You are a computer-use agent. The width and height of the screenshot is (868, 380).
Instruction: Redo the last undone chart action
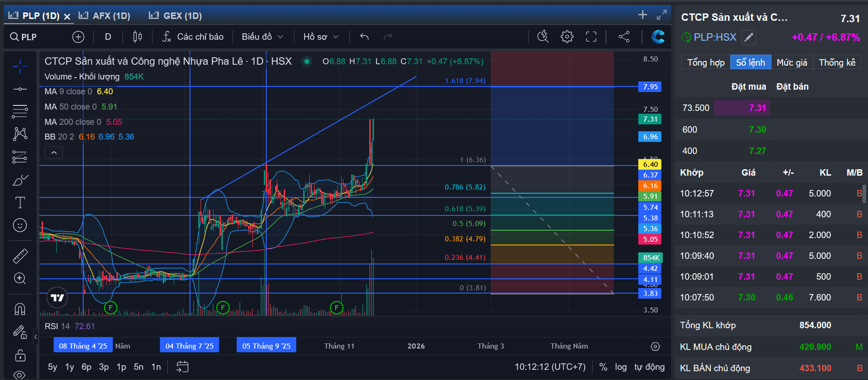pyautogui.click(x=388, y=37)
